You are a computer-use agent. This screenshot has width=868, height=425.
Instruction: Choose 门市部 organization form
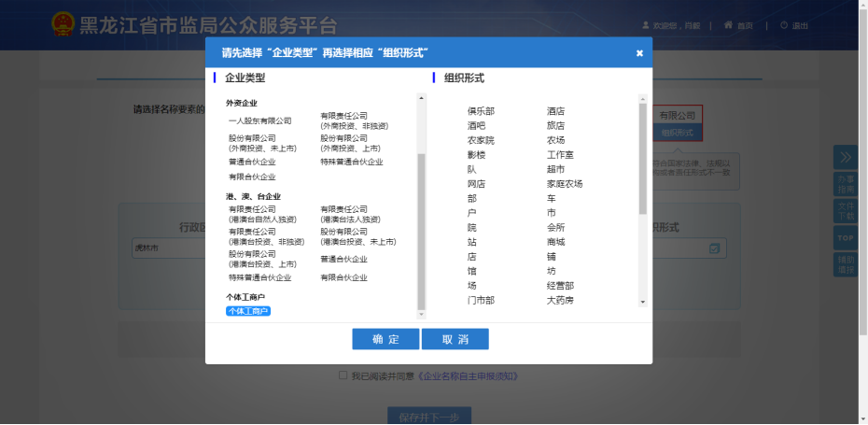click(481, 301)
